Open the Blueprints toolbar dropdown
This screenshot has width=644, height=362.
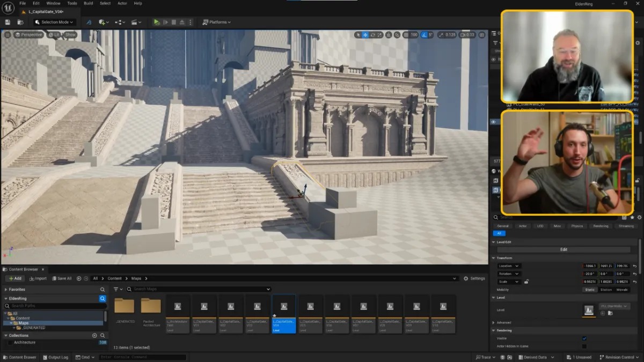tap(120, 22)
